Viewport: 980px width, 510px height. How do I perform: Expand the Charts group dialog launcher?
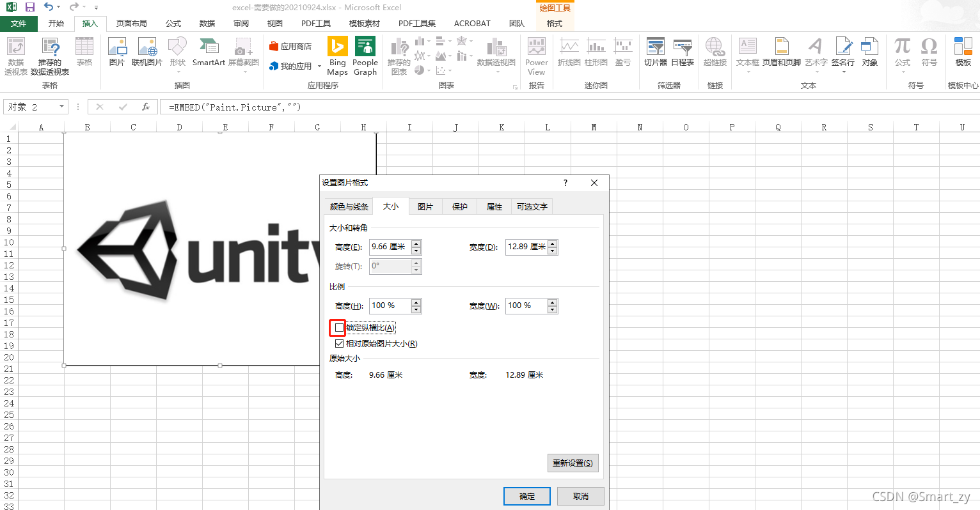pos(515,87)
